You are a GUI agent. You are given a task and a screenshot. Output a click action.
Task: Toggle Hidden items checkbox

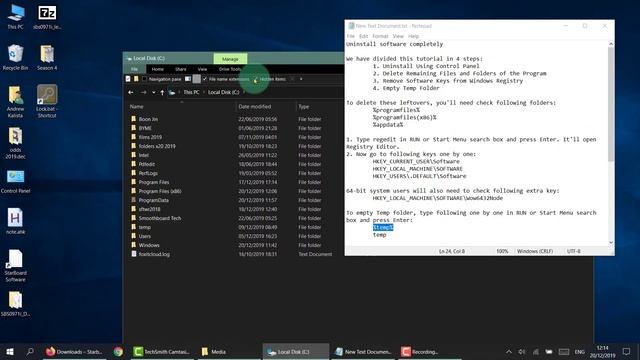tap(256, 79)
